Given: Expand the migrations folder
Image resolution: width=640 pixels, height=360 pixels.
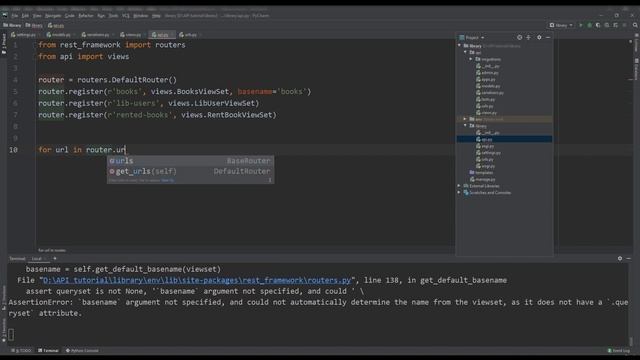Looking at the screenshot, I should coord(471,59).
